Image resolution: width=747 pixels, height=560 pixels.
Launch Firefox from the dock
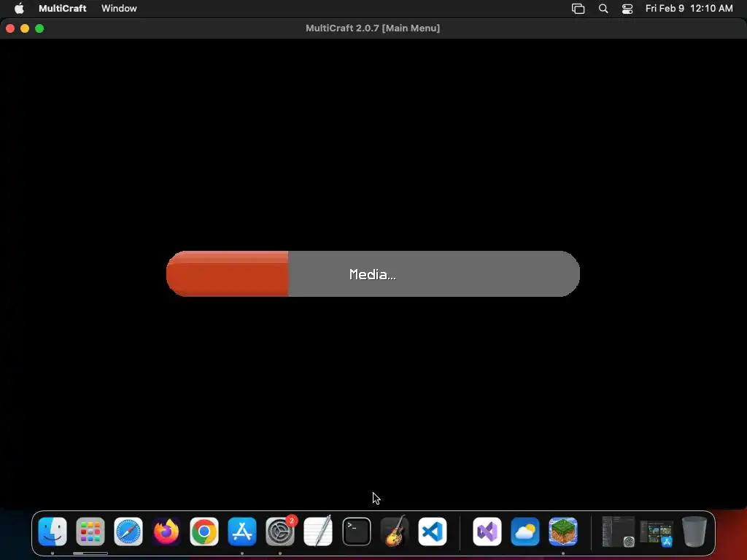(166, 531)
